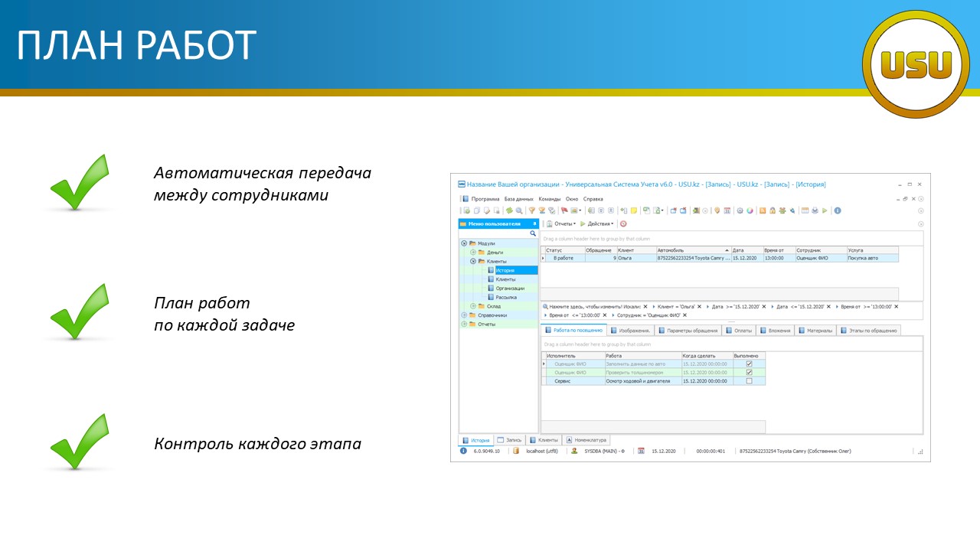Remove the Клиент = 'Ольга' filter condition

click(699, 306)
